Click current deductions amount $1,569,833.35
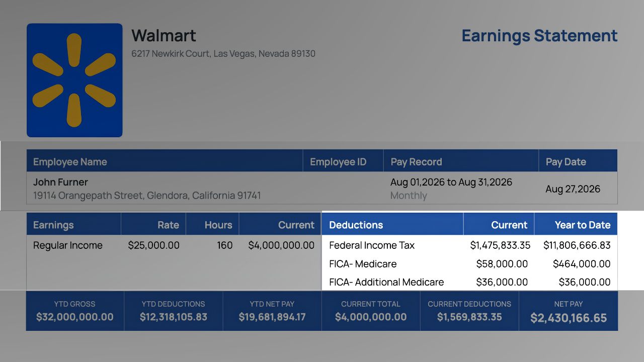This screenshot has width=644, height=362. (x=469, y=317)
